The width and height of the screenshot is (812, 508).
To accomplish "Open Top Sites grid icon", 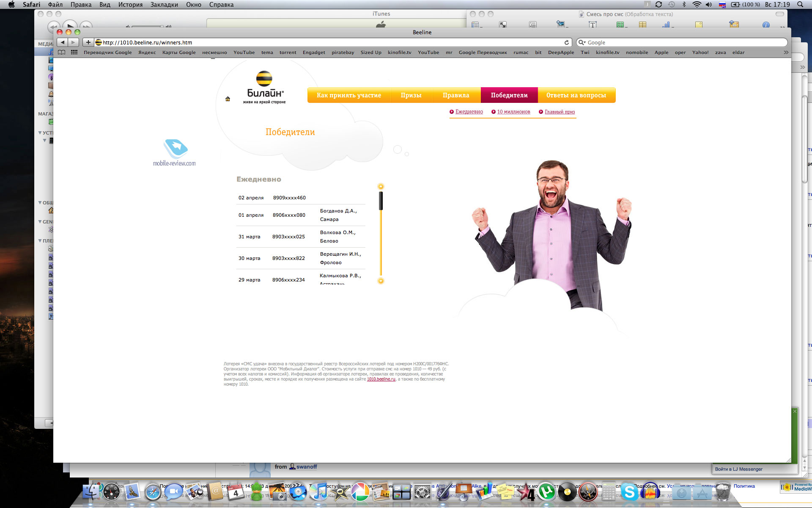I will click(74, 52).
